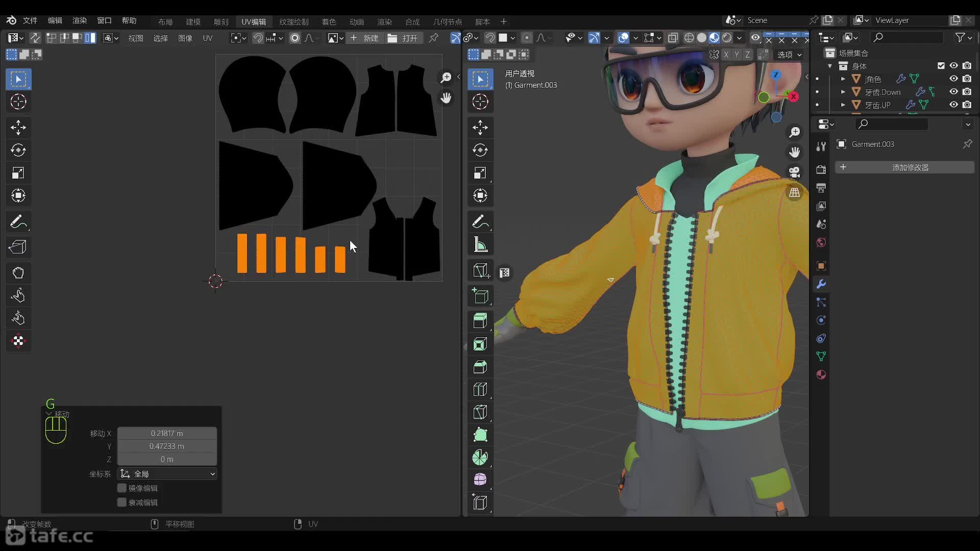Image resolution: width=980 pixels, height=551 pixels.
Task: Collapse the 移动 operator panel
Action: coord(49,414)
